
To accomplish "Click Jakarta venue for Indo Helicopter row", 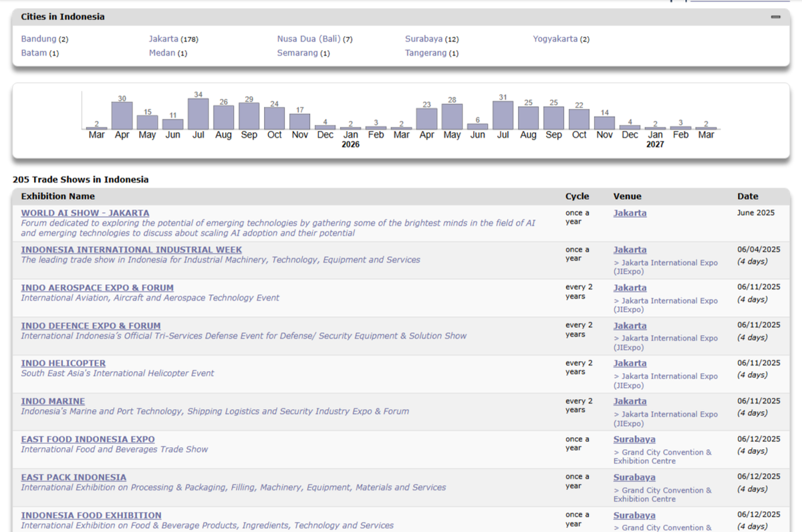I will pos(630,364).
